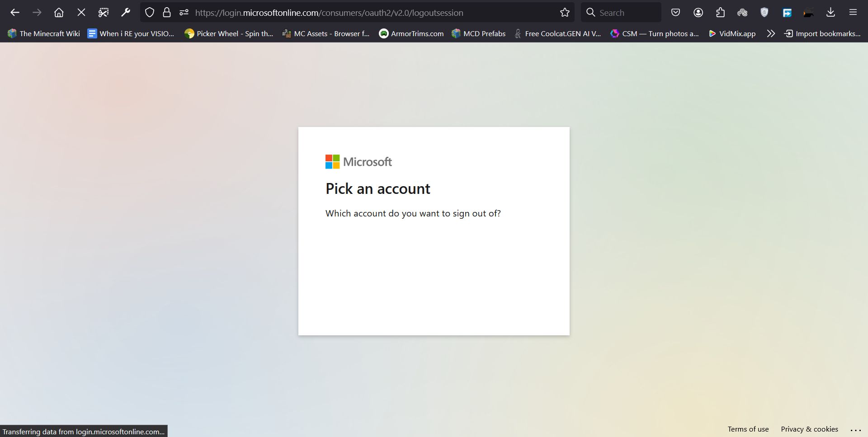This screenshot has height=437, width=868.
Task: Show tracking protection shield details
Action: 150,13
